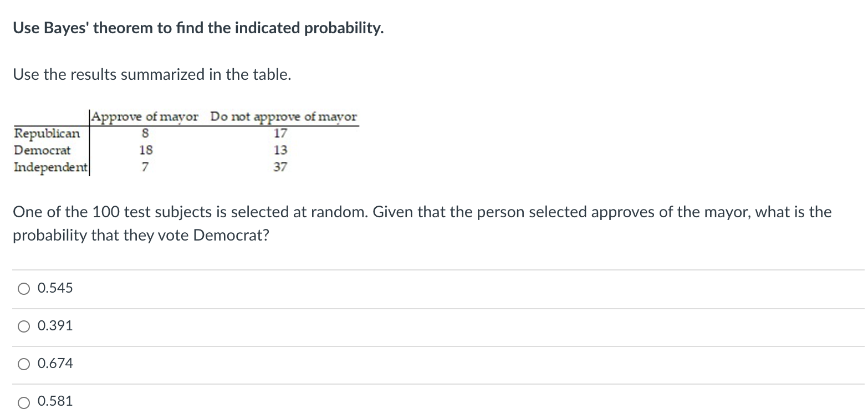Click the 0.581 answer label text
The image size is (868, 419).
[55, 401]
